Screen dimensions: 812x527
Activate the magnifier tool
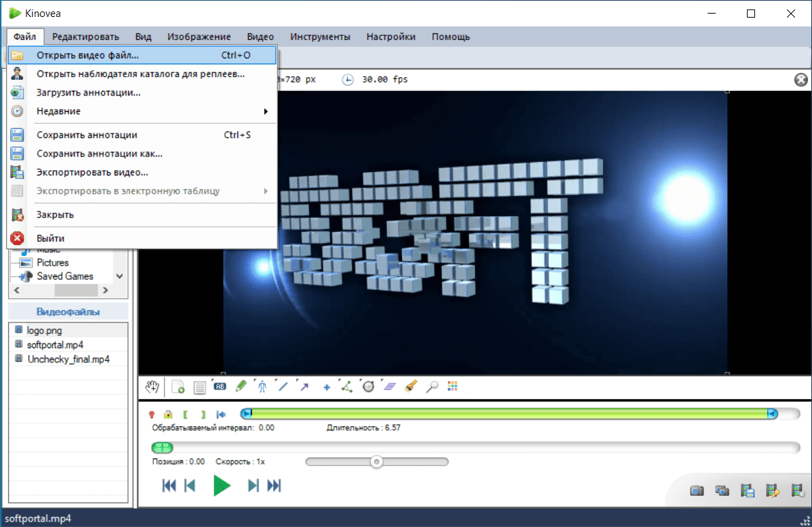[x=432, y=387]
